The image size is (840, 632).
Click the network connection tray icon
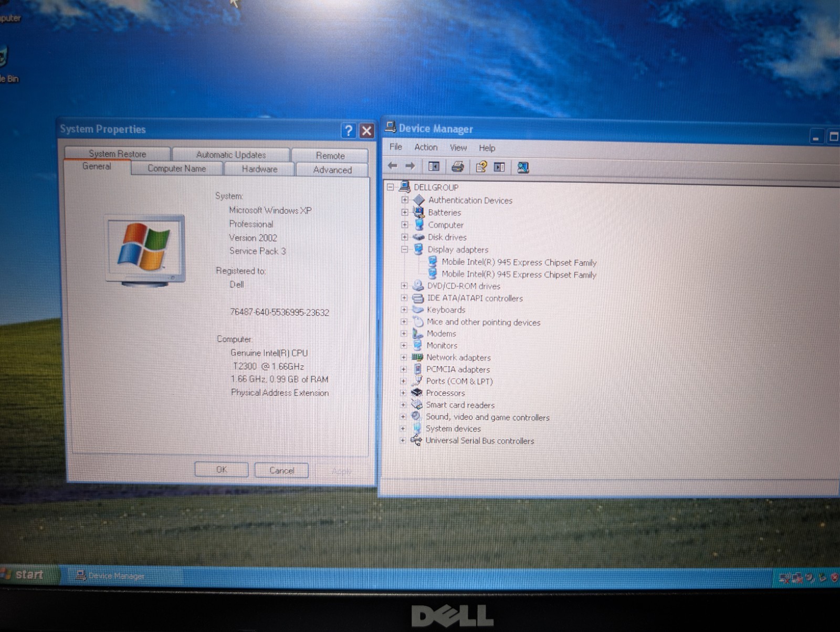click(797, 578)
